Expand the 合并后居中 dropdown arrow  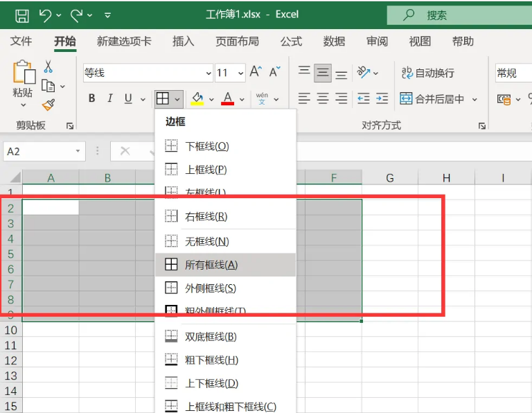475,99
